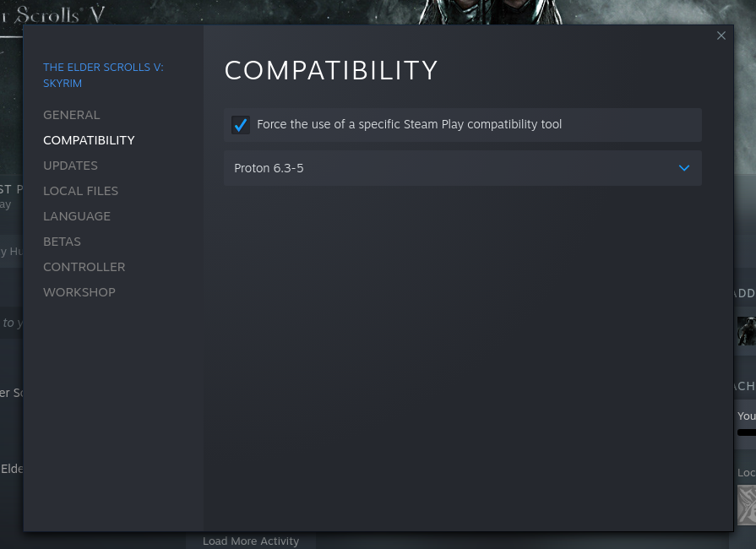Uncheck Force Steam Play compatibility tool checkbox
756x549 pixels.
[241, 125]
